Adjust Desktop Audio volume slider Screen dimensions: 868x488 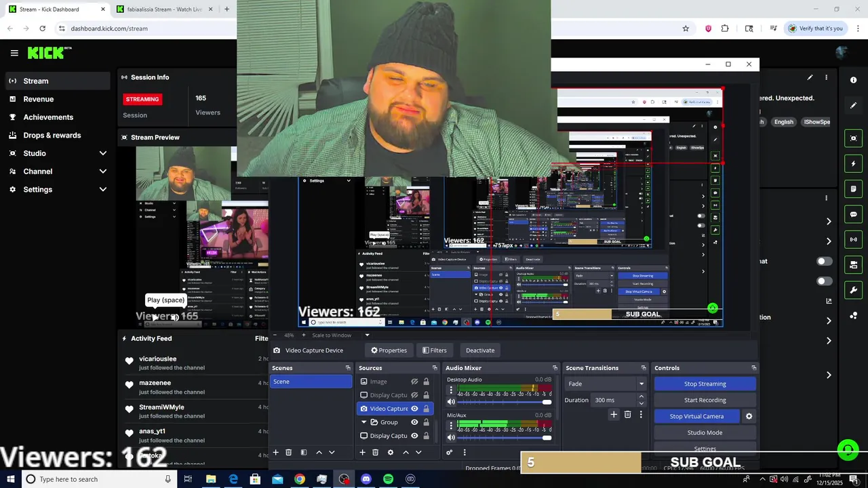(x=505, y=402)
